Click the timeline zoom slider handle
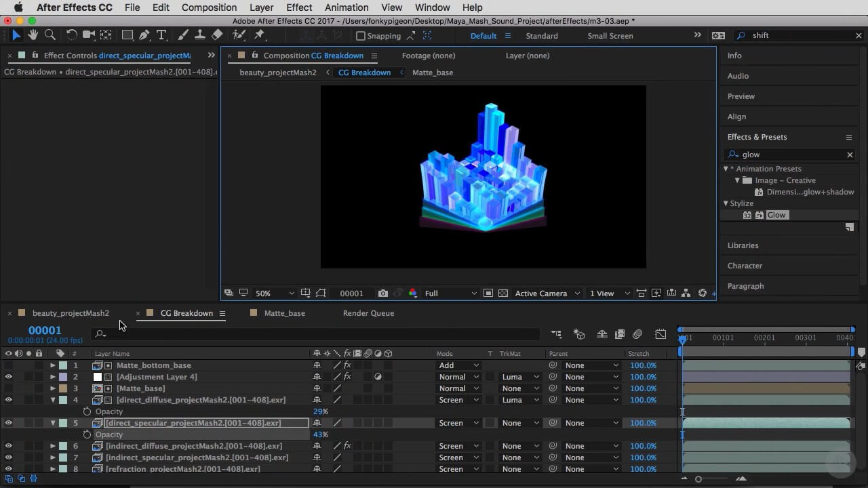 [x=698, y=479]
